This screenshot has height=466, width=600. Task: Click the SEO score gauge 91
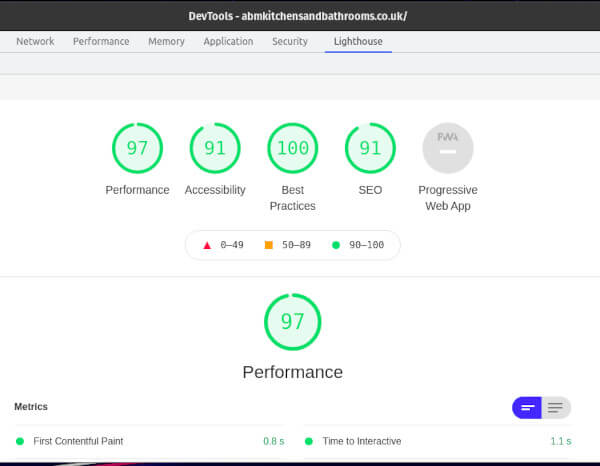click(370, 148)
